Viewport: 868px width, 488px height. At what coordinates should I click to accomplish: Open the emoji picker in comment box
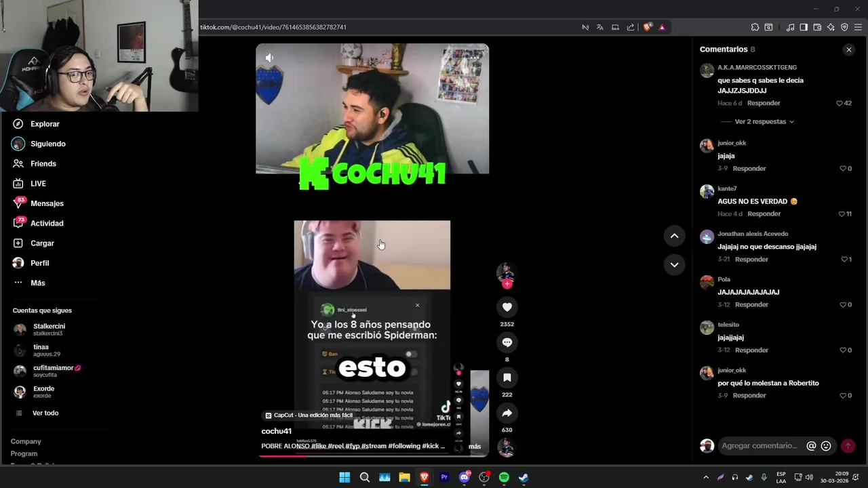[826, 446]
